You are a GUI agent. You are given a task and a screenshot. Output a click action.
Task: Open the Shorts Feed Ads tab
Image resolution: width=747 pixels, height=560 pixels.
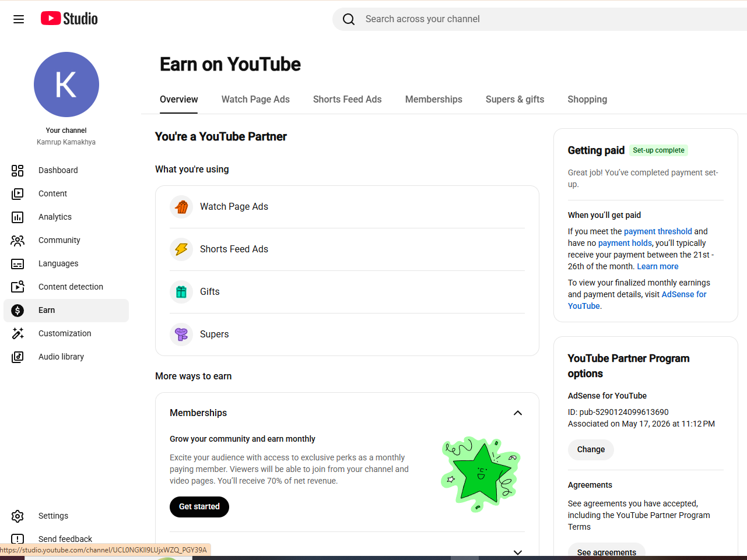click(348, 100)
